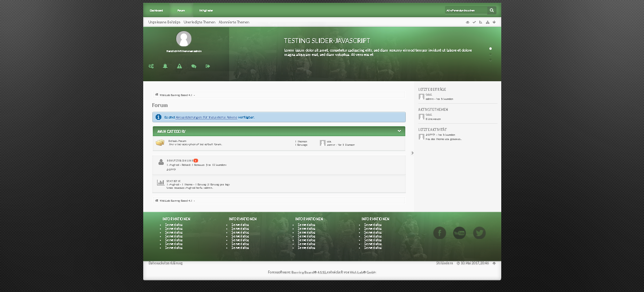Image resolution: width=644 pixels, height=292 pixels.
Task: Click the Datenschutzerklärung footer link
Action: coord(166,263)
